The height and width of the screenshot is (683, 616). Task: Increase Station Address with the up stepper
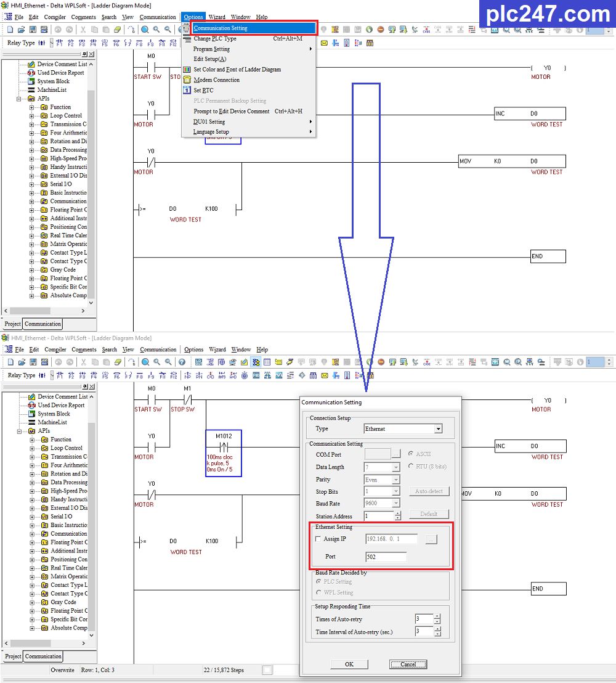pos(399,512)
